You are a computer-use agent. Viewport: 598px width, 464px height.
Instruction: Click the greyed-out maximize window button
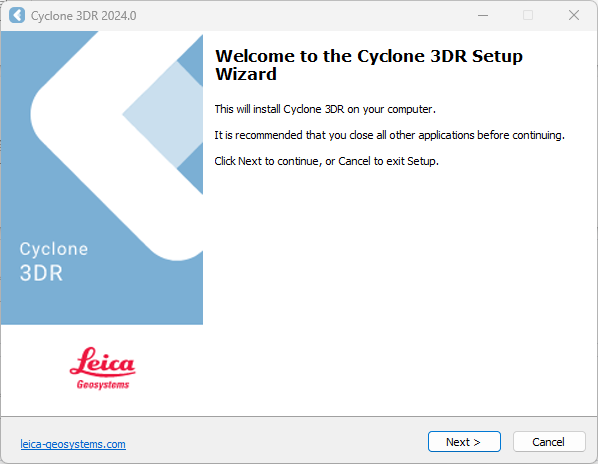(x=528, y=16)
